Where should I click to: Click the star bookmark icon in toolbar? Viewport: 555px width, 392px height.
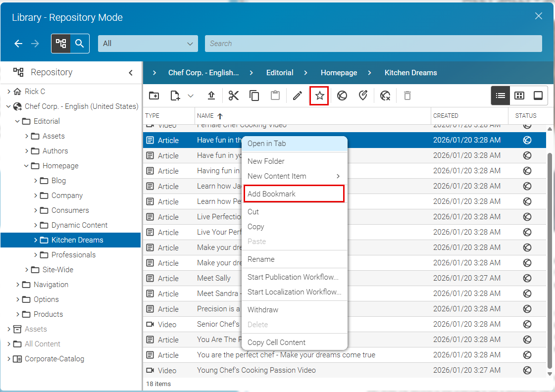point(320,96)
